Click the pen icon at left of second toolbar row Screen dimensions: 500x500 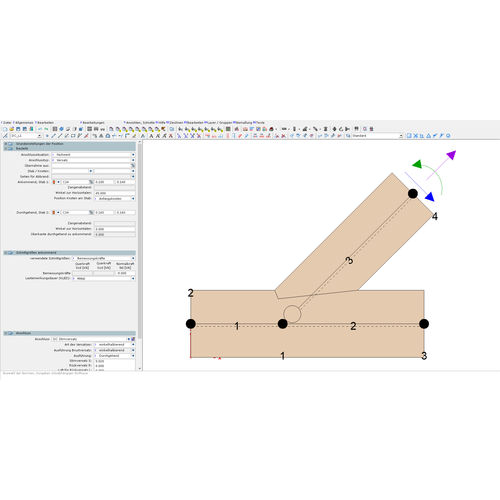(x=5, y=136)
